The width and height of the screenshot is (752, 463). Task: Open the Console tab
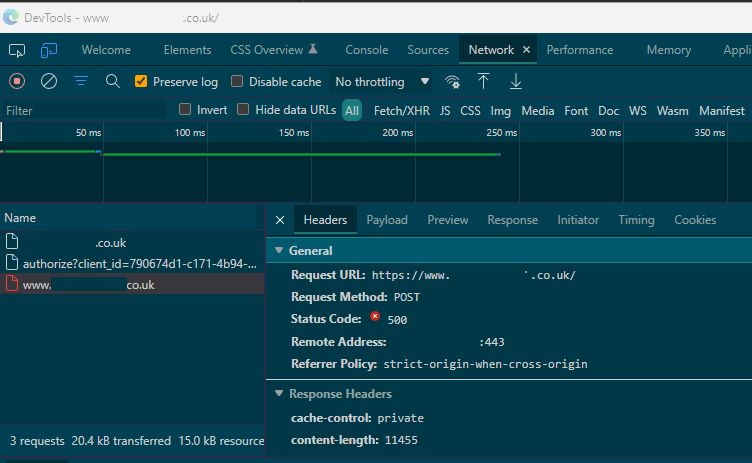coord(366,50)
